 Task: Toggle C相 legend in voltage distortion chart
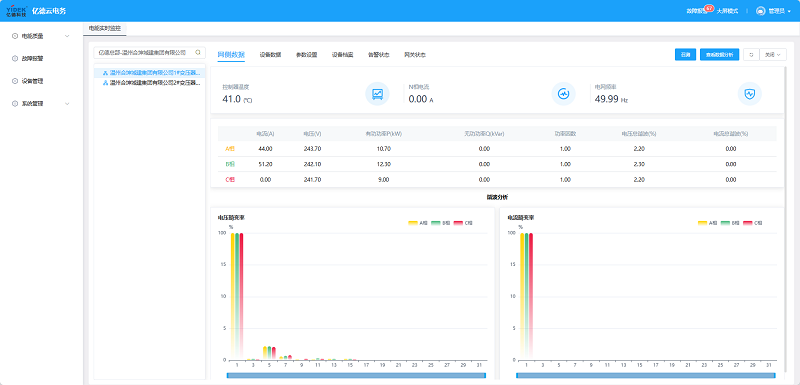coord(463,223)
